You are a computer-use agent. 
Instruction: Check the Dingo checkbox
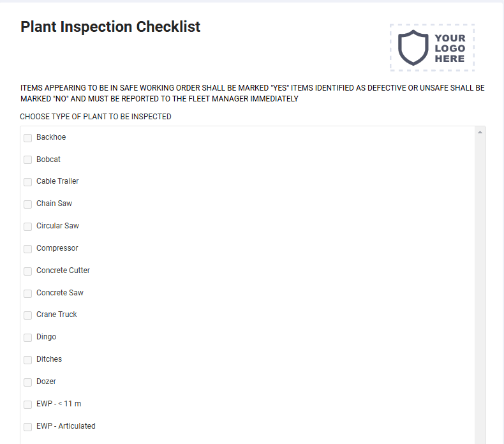[28, 337]
